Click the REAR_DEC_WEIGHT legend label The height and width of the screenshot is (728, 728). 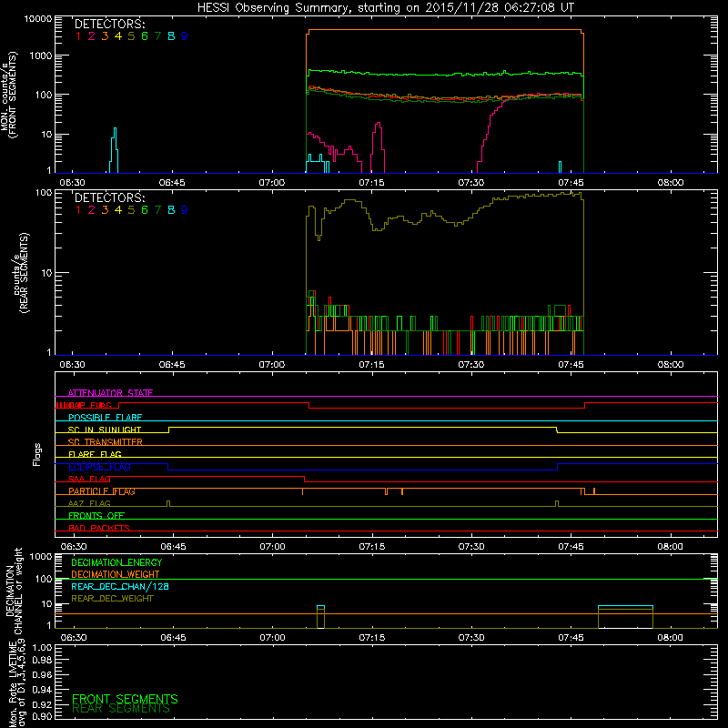(x=112, y=599)
